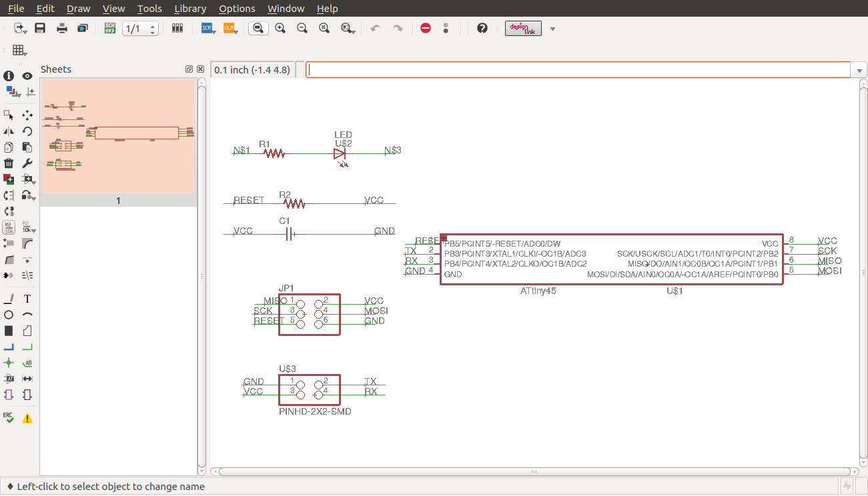
Task: Click the Save icon in the toolbar
Action: (x=40, y=28)
